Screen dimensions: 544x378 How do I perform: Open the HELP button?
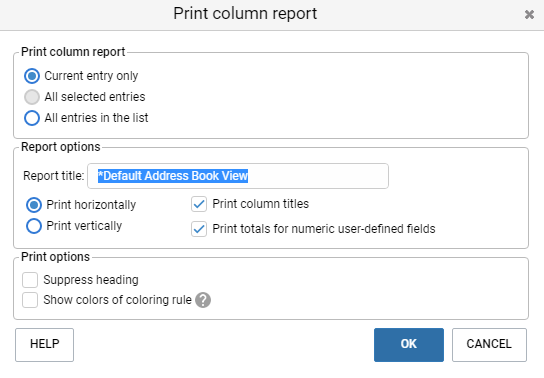coord(44,345)
